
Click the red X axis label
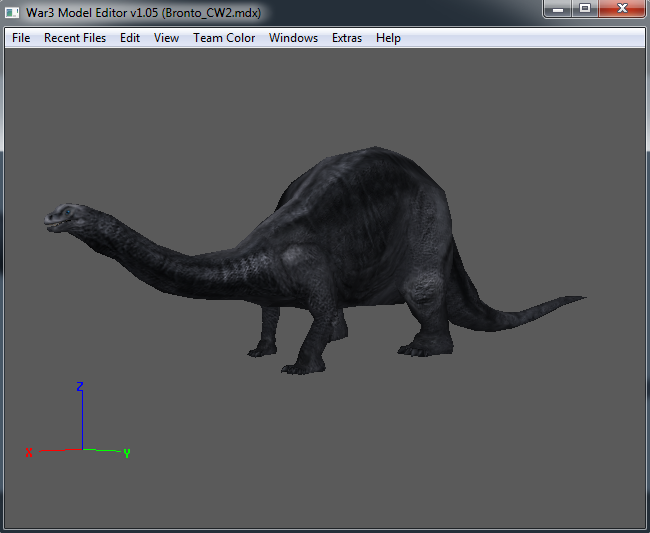pyautogui.click(x=28, y=453)
